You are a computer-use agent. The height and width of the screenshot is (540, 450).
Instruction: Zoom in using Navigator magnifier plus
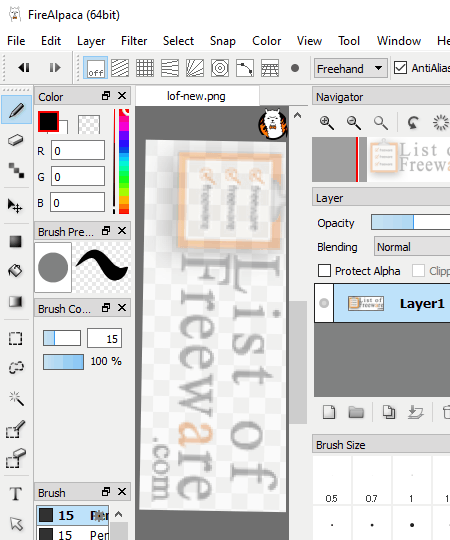point(327,123)
